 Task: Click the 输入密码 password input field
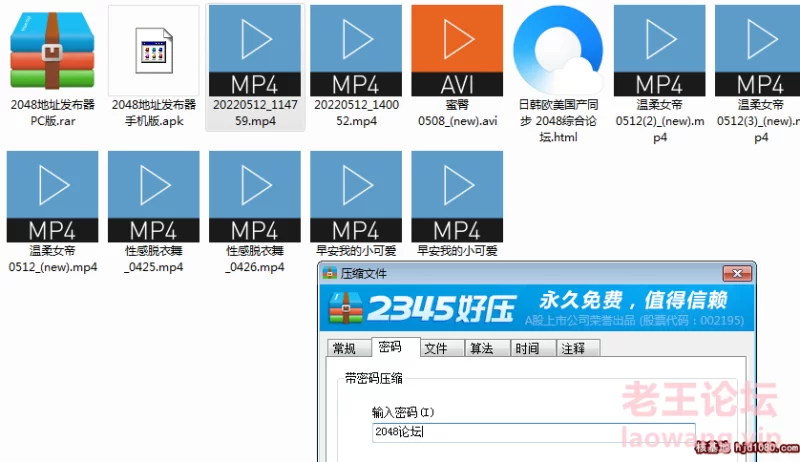[534, 432]
